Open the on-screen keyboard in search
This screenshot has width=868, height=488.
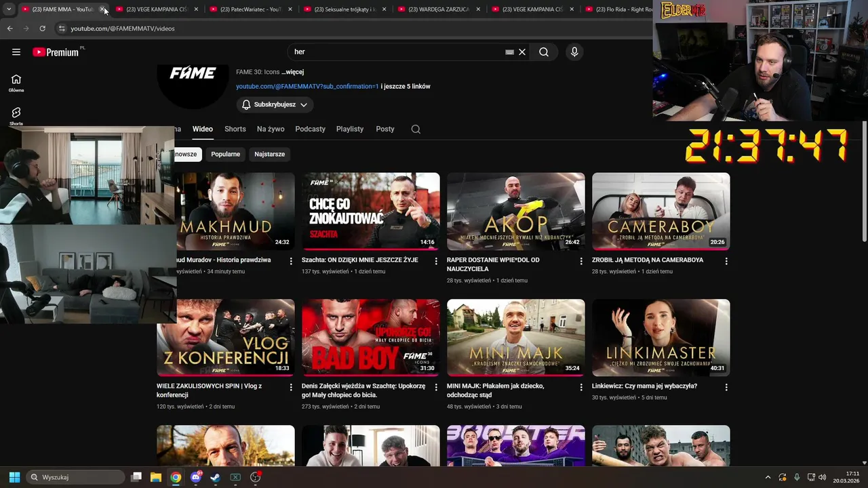(x=509, y=52)
